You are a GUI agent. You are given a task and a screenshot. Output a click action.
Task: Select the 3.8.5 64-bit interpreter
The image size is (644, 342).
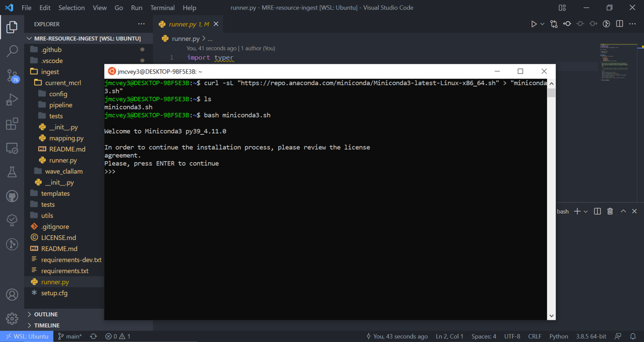click(591, 336)
